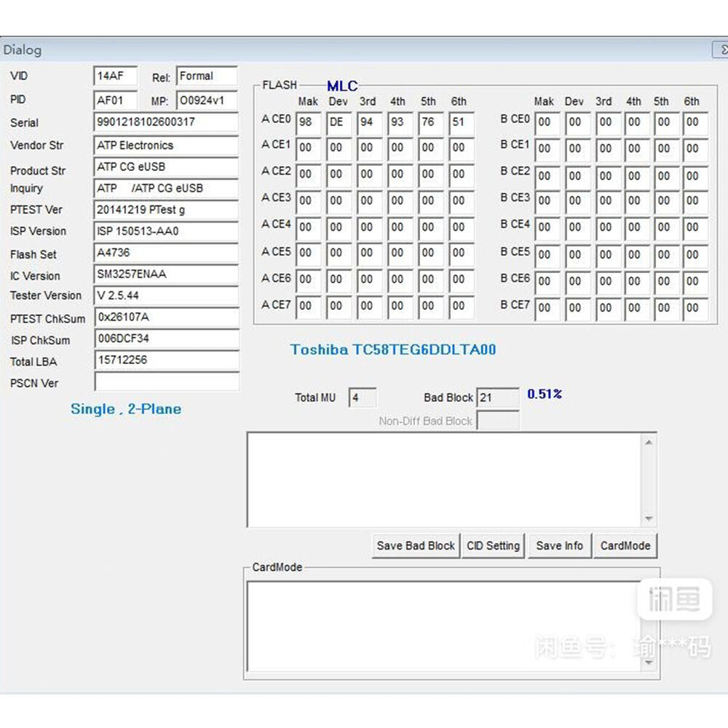Click the PID field showing AF01

click(115, 100)
